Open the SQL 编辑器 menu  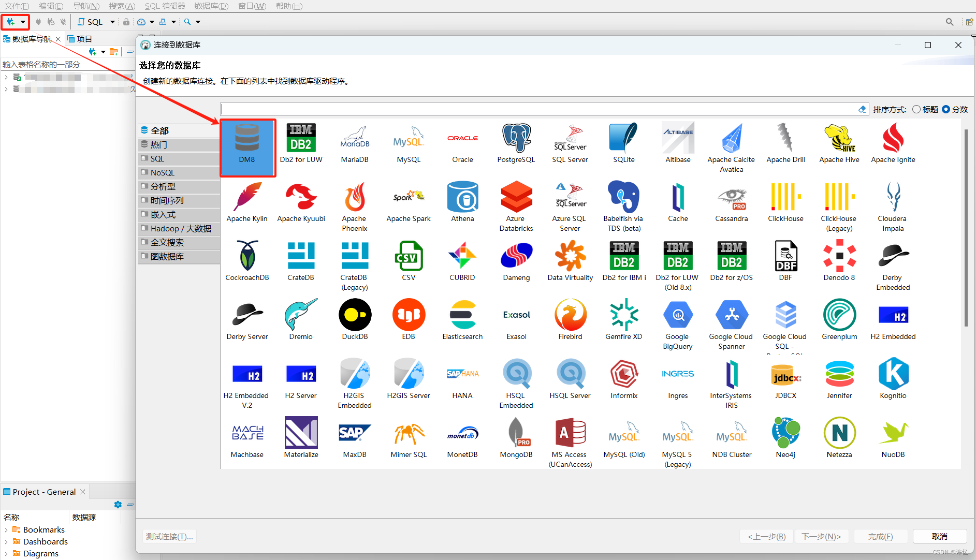[165, 6]
